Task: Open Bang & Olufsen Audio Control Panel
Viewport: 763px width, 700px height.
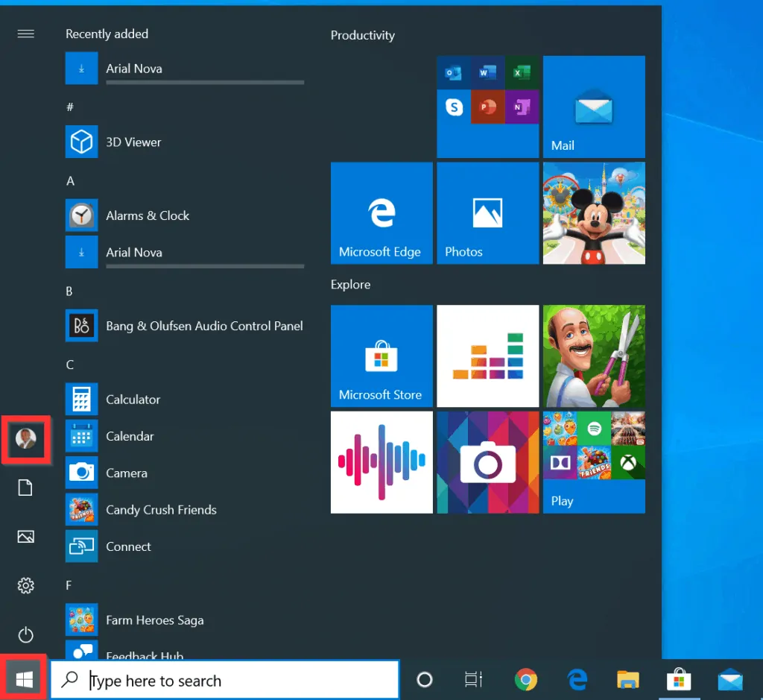Action: 204,326
